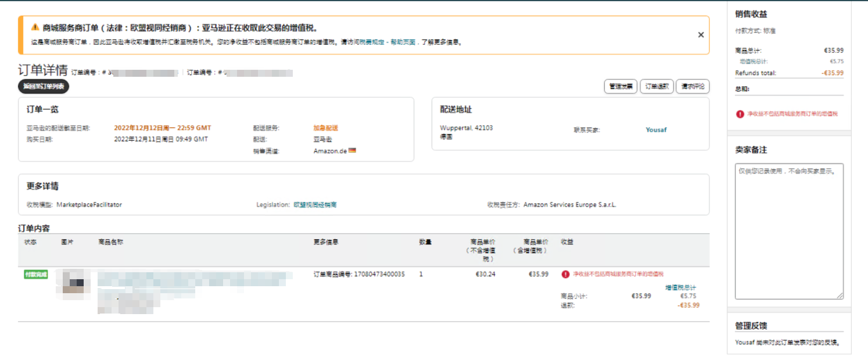Click the 请求评论 button
The width and height of the screenshot is (868, 356).
click(693, 87)
